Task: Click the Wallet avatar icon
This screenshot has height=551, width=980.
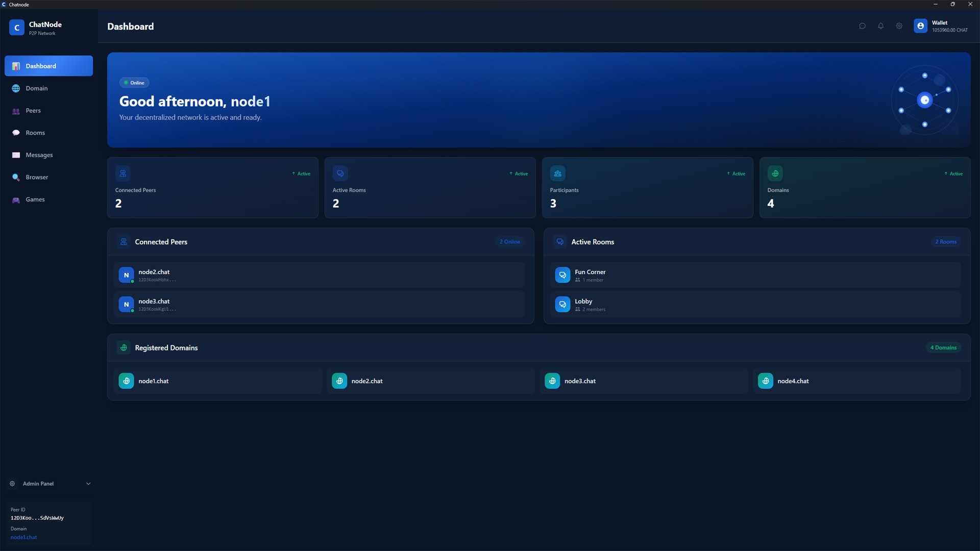Action: click(920, 26)
